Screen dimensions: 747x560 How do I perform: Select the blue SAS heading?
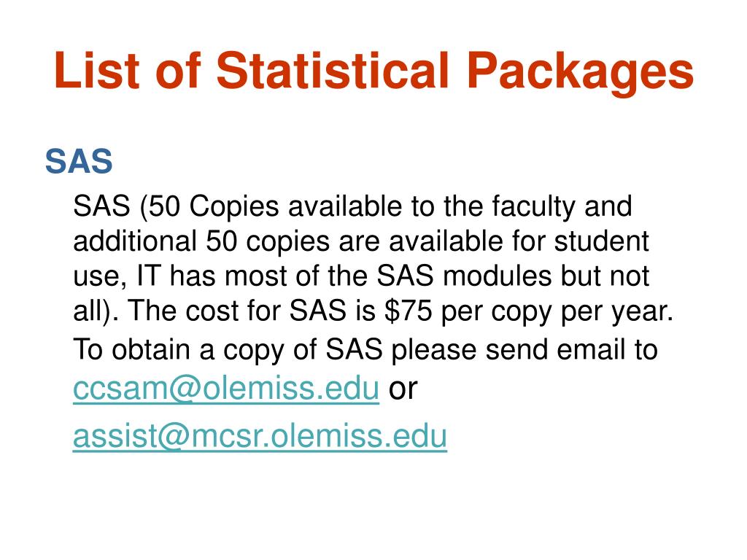click(79, 161)
